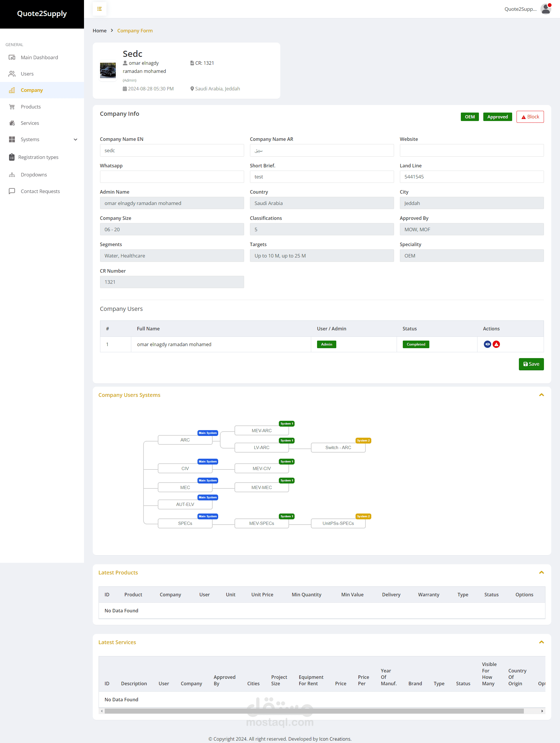Click the blue eye view user icon
The width and height of the screenshot is (560, 743).
pos(487,344)
